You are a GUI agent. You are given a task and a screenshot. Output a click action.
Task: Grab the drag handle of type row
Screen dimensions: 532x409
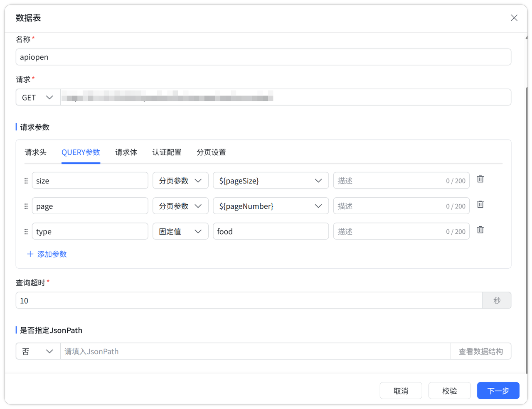tap(26, 231)
